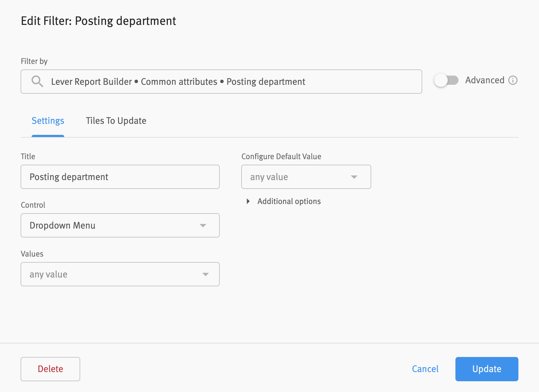The width and height of the screenshot is (539, 392).
Task: Select Posting department in the breadcrumb path
Action: (x=266, y=81)
